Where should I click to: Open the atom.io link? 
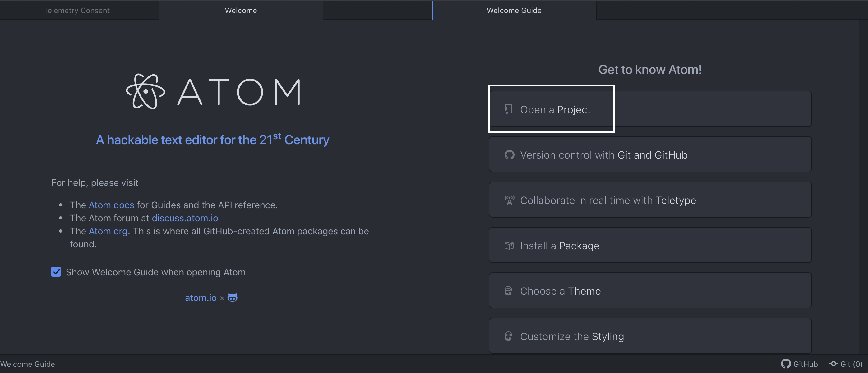pos(201,297)
